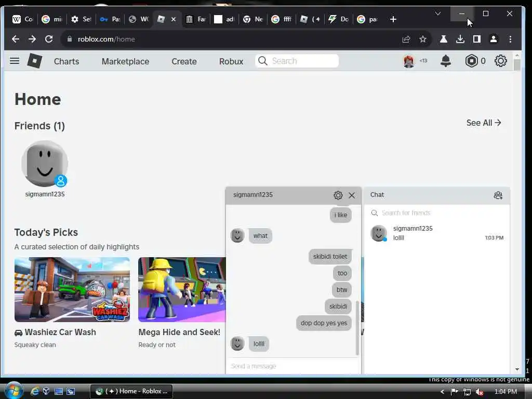
Task: Open the Chrome three-dot menu
Action: 510,39
